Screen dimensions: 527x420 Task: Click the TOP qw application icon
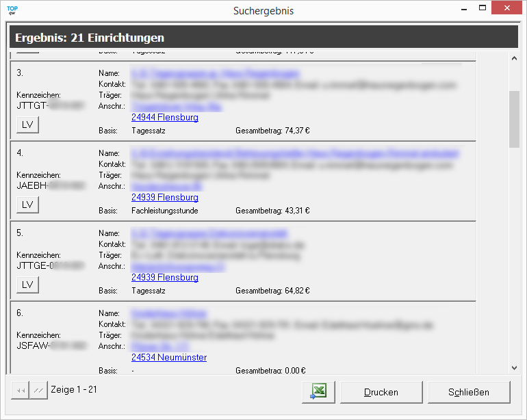coord(12,10)
